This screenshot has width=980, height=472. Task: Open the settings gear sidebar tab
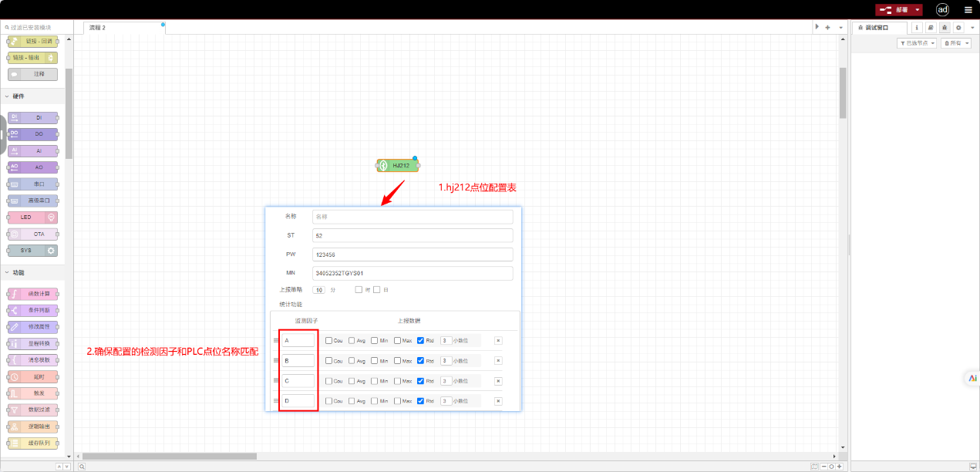pos(958,27)
